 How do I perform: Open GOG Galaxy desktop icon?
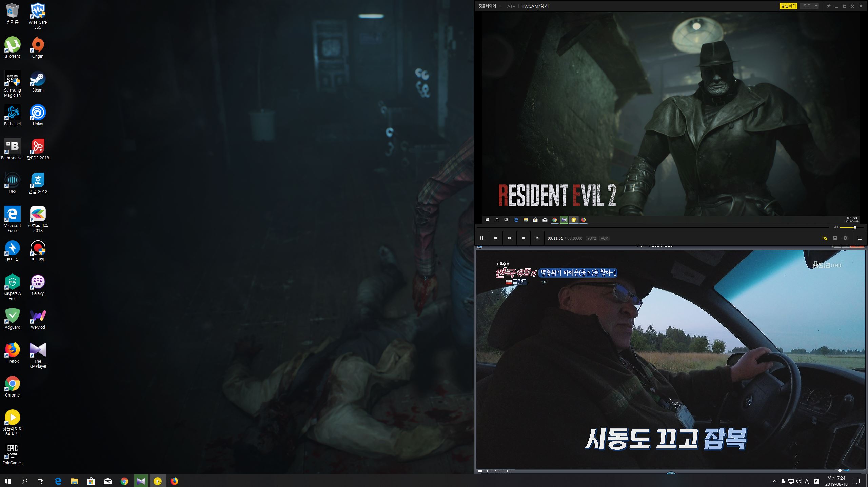click(38, 285)
